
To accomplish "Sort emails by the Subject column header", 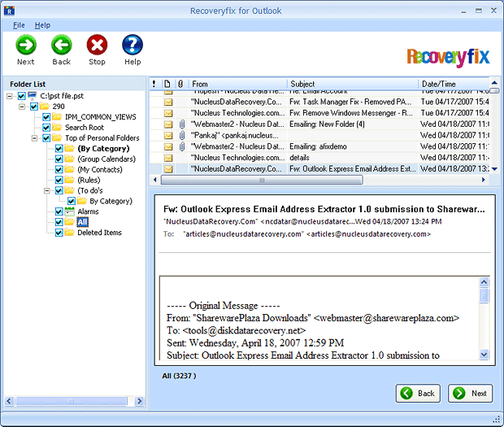I will (x=353, y=84).
